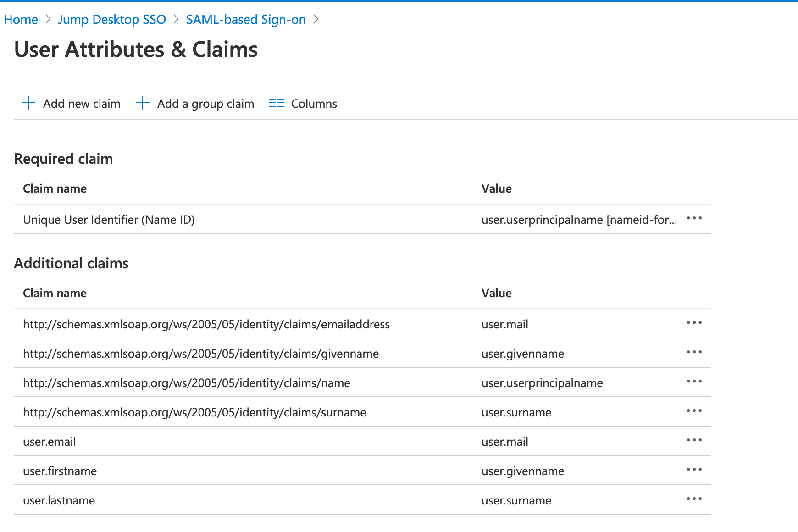Image resolution: width=798 pixels, height=532 pixels.
Task: Select the user.firstname claim name
Action: pyautogui.click(x=60, y=471)
